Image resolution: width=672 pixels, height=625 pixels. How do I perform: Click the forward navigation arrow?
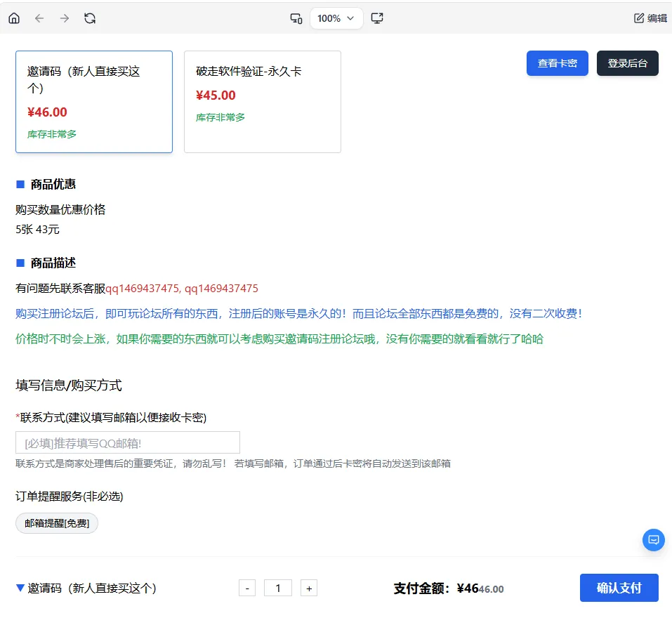point(65,18)
